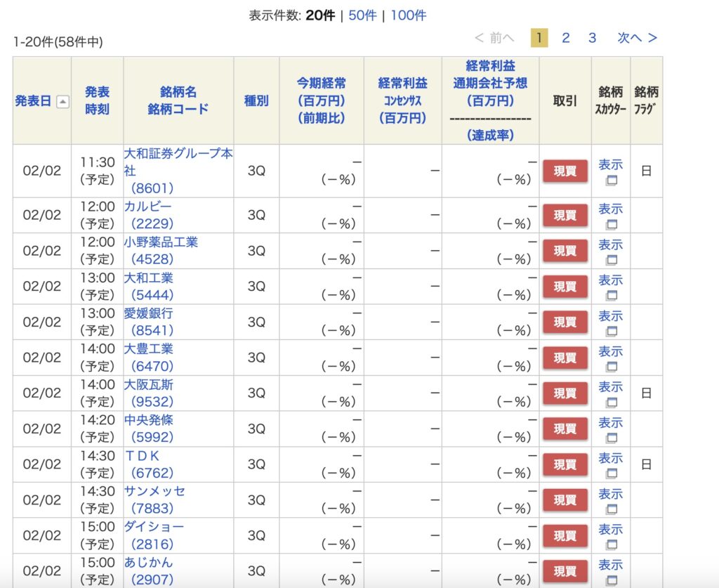Click the 表示 window icon in TDK row
The width and height of the screenshot is (719, 588).
611,473
